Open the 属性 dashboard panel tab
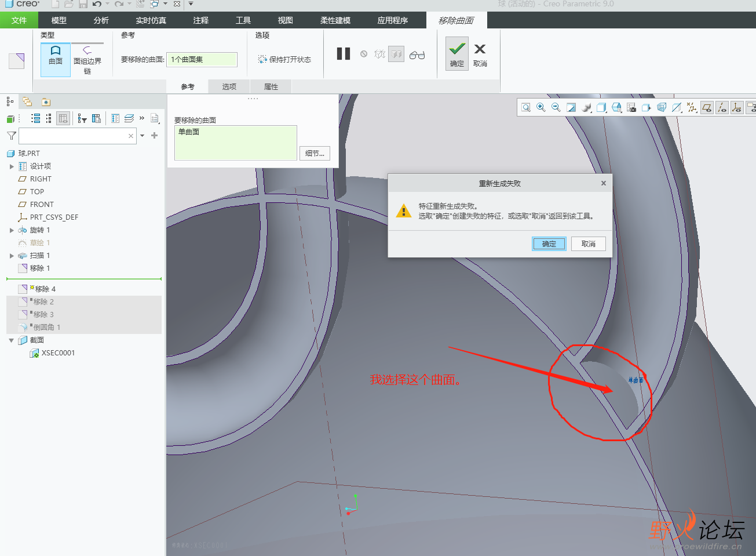 tap(271, 86)
